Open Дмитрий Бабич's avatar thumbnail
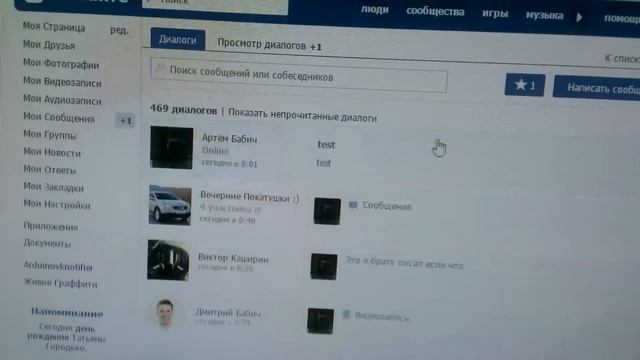Viewport: 640px width, 360px height. [x=165, y=313]
